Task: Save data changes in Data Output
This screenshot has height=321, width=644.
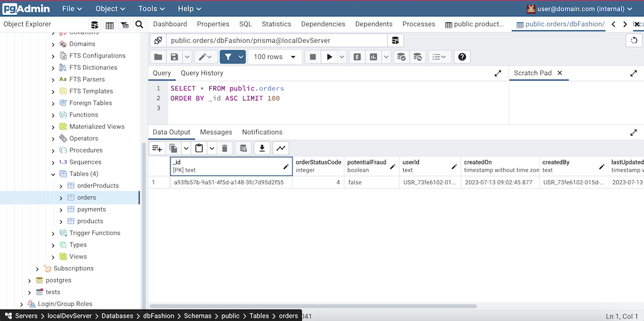Action: (243, 148)
